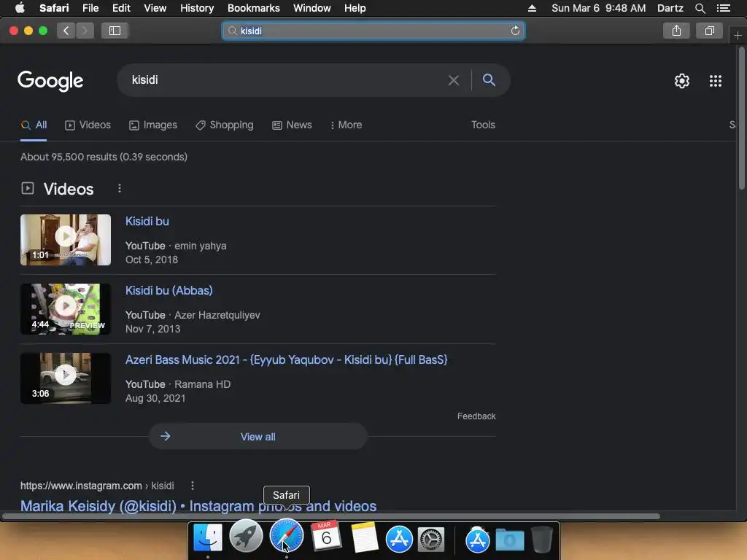747x560 pixels.
Task: Show the tab overview
Action: tap(709, 31)
